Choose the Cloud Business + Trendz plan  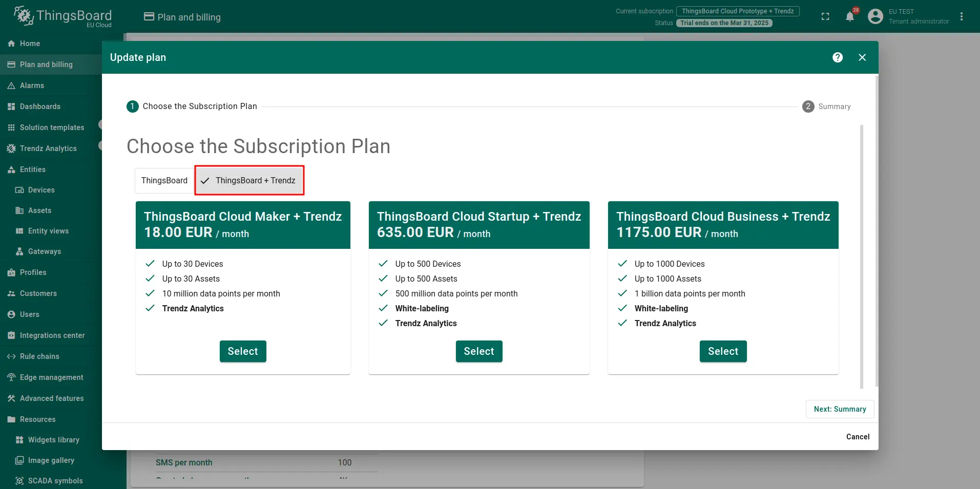723,351
